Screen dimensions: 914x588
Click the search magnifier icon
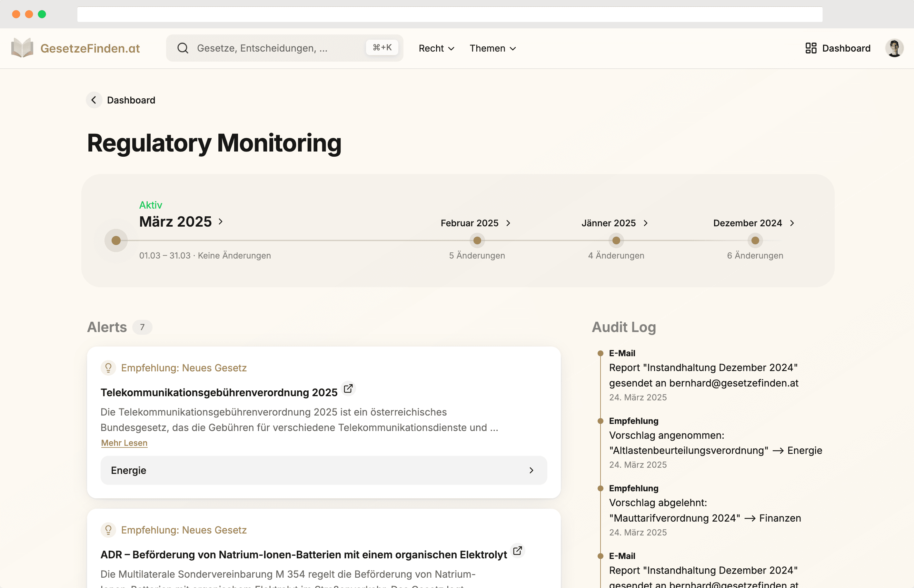tap(183, 48)
